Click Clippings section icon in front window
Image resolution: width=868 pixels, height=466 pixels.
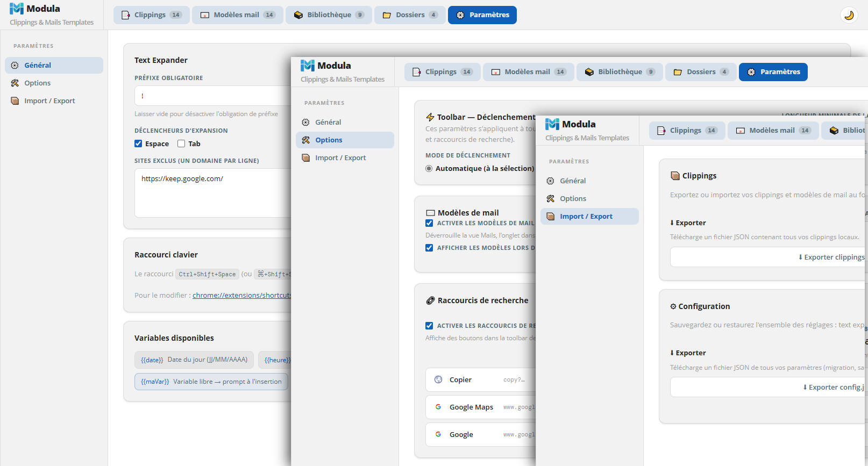coord(675,176)
